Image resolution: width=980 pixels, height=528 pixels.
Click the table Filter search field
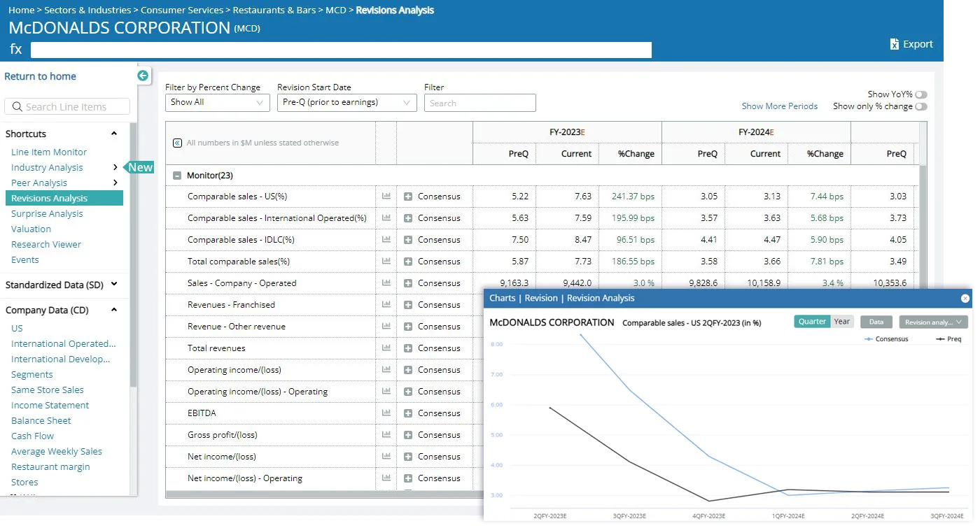480,103
